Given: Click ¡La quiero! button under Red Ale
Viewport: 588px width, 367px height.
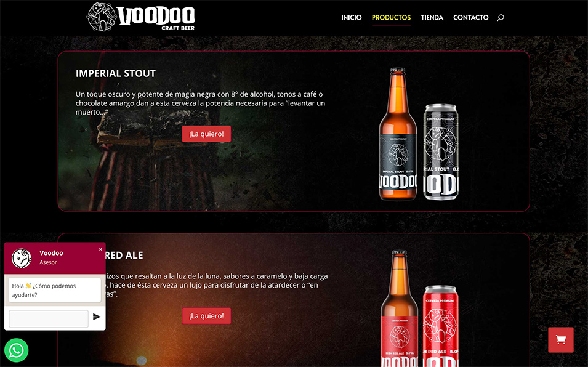Looking at the screenshot, I should (x=206, y=316).
